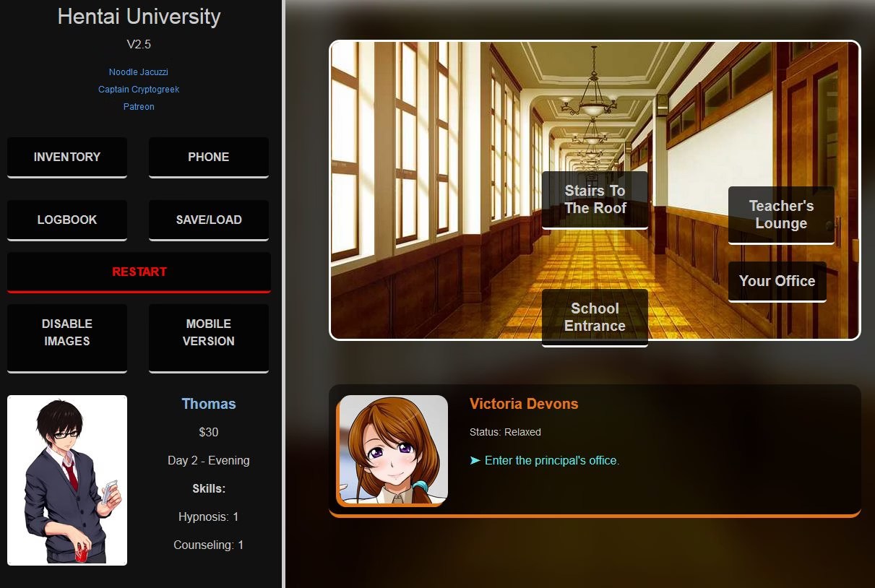Take the Stairs To The Roof
Screen dimensions: 875x588
(595, 199)
